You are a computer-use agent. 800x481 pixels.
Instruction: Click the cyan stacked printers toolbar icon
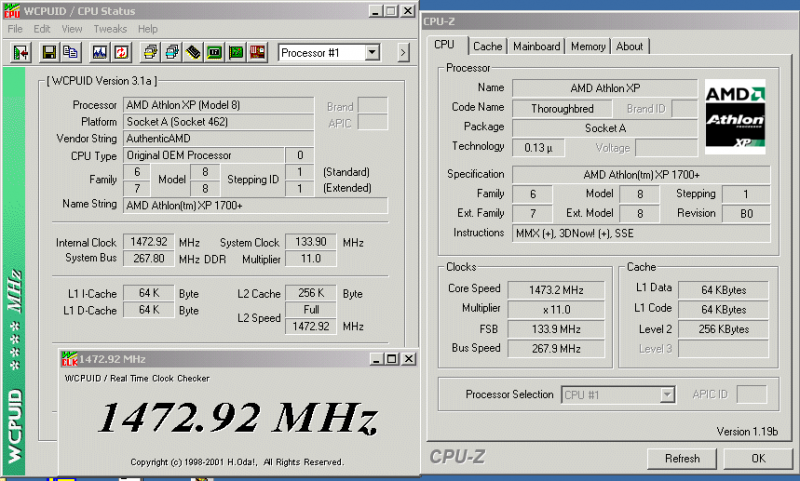coord(171,52)
